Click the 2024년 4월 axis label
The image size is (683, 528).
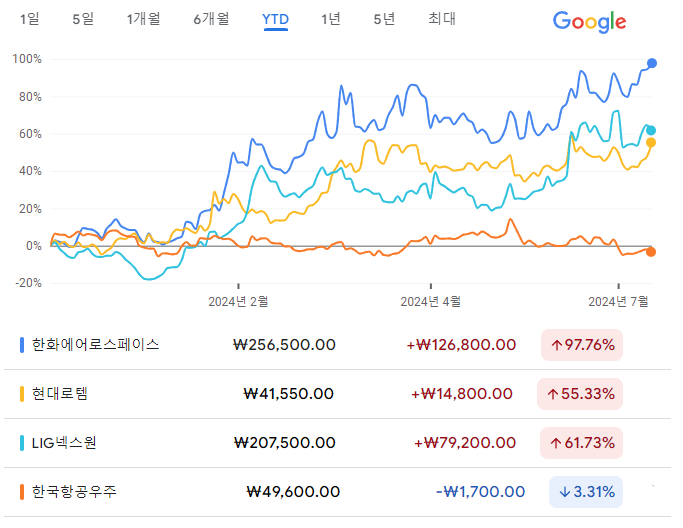[x=430, y=301]
